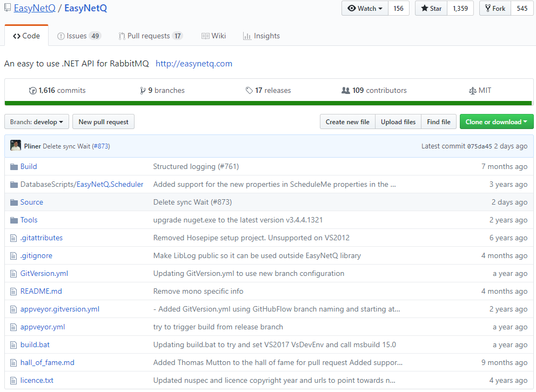The image size is (536, 392).
Task: Click the green language breakdown bar
Action: click(269, 103)
